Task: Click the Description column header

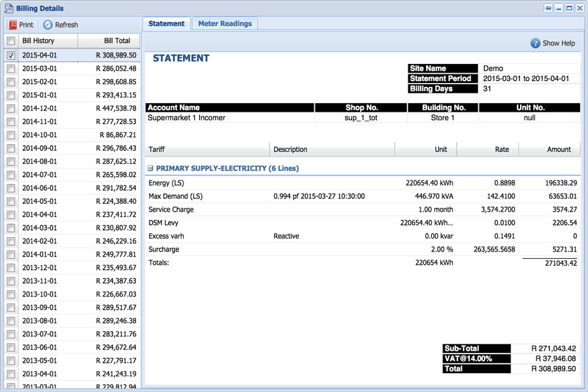Action: [x=333, y=150]
